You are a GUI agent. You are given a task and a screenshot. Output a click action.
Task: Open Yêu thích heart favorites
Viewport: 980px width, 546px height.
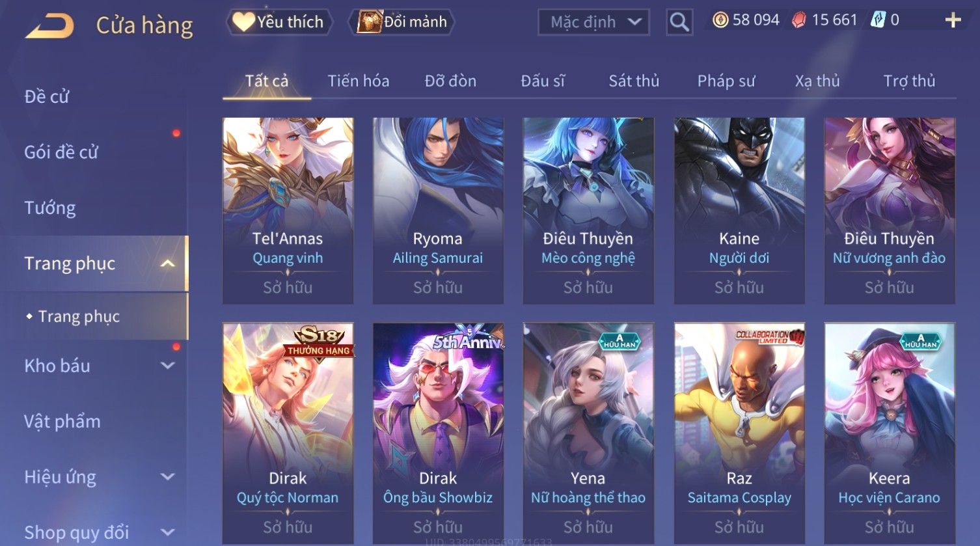(x=279, y=22)
